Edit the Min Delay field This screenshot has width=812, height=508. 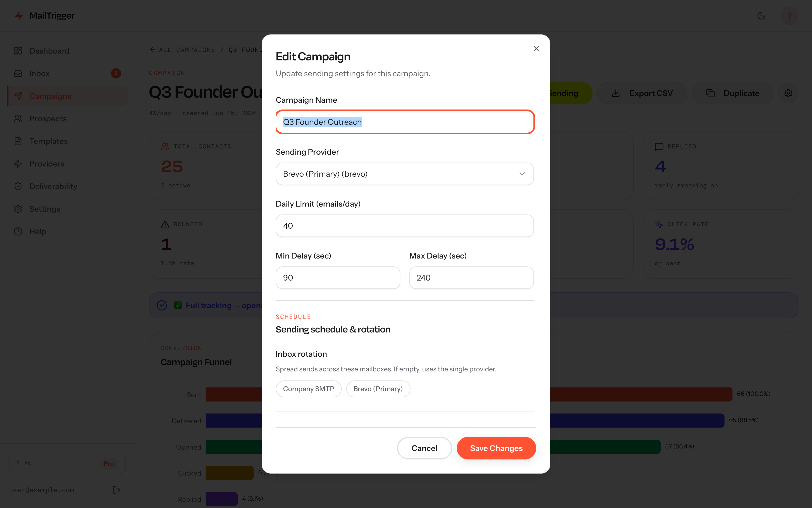click(x=337, y=277)
